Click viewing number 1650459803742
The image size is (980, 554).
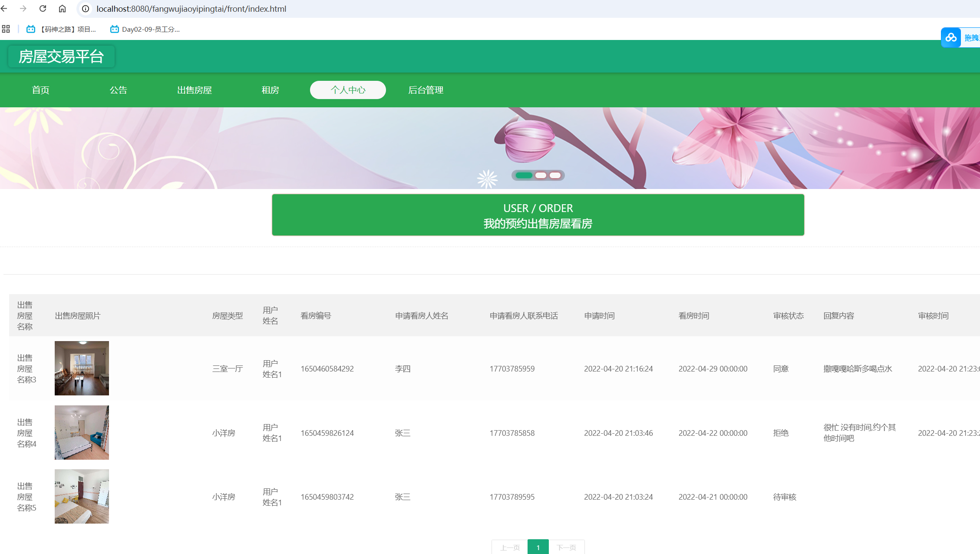point(327,497)
